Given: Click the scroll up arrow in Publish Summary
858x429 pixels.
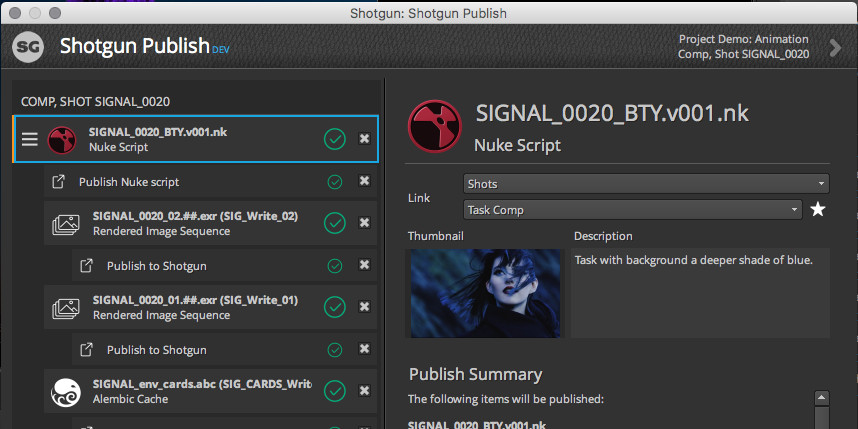Looking at the screenshot, I should pyautogui.click(x=822, y=398).
